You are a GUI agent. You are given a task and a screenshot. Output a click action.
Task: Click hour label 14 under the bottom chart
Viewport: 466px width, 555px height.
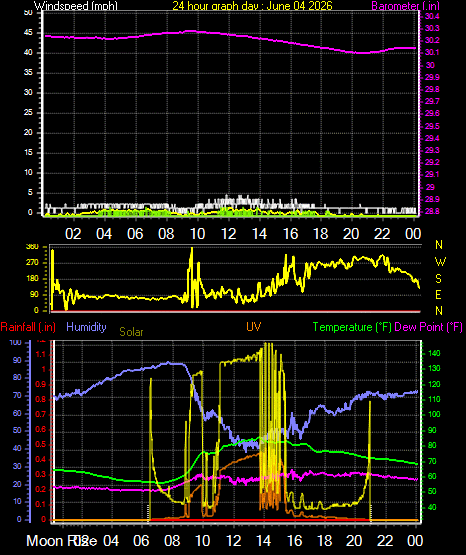click(264, 541)
